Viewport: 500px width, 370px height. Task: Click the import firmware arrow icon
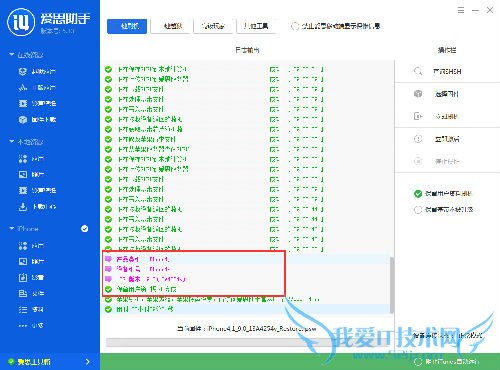point(418,116)
